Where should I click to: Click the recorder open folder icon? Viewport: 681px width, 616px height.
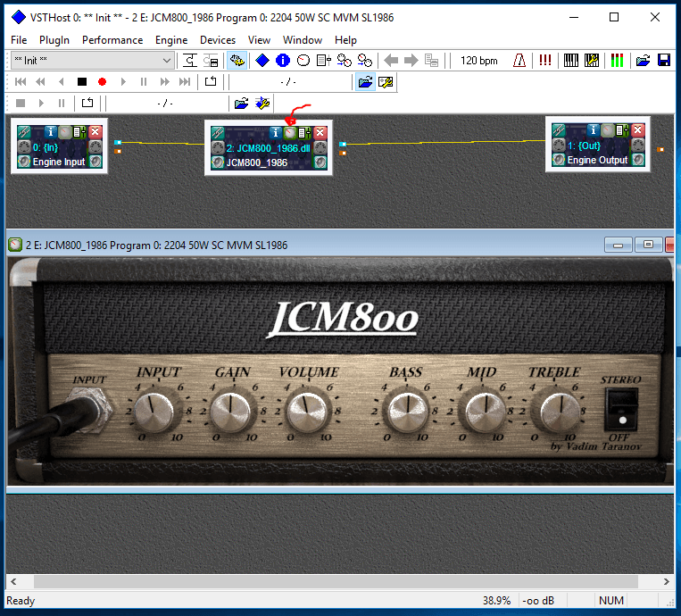click(x=242, y=103)
